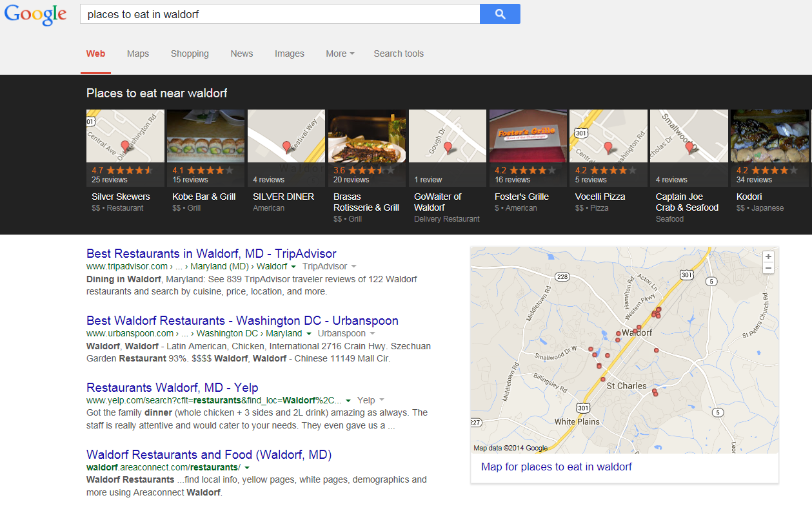Screen dimensions: 812x511
Task: Open grey arrow beside TripAdvisor label
Action: point(353,267)
